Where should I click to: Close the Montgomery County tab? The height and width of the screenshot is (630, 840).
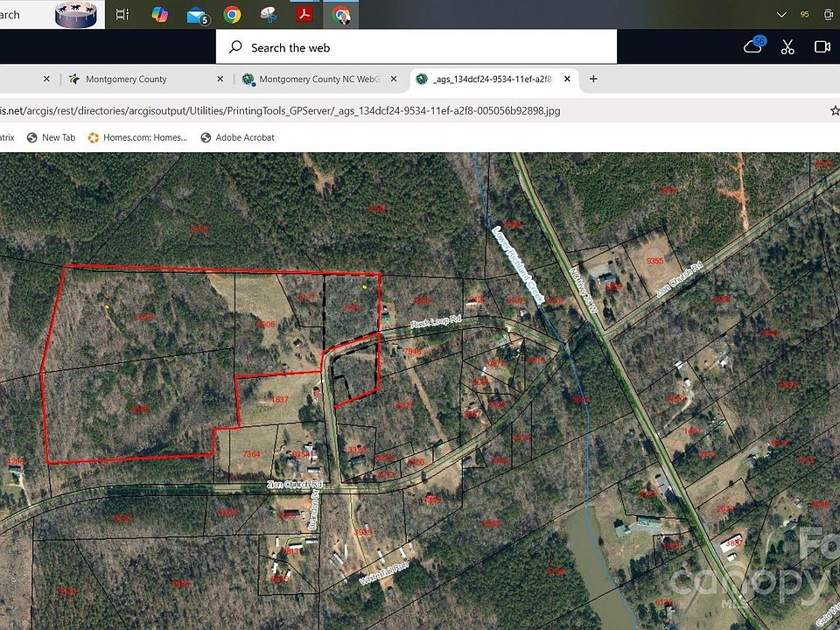click(220, 79)
